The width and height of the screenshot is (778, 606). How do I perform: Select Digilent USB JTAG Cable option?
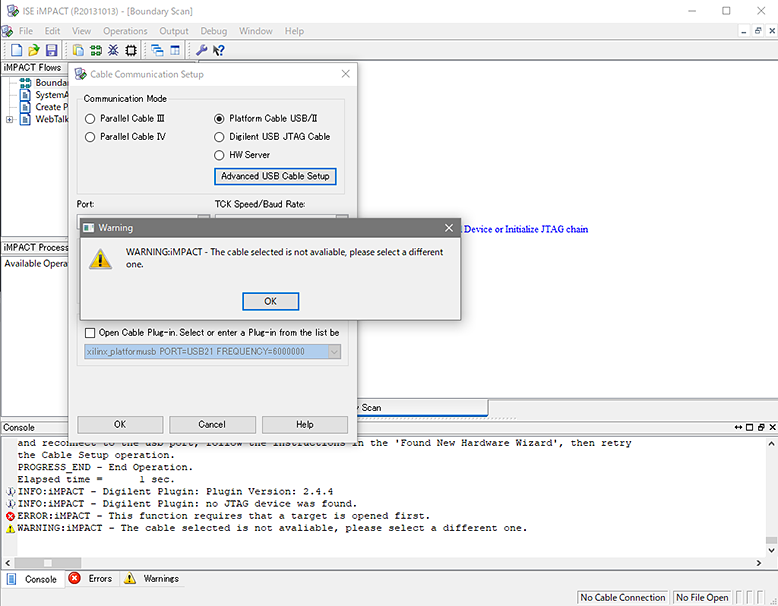click(x=219, y=137)
